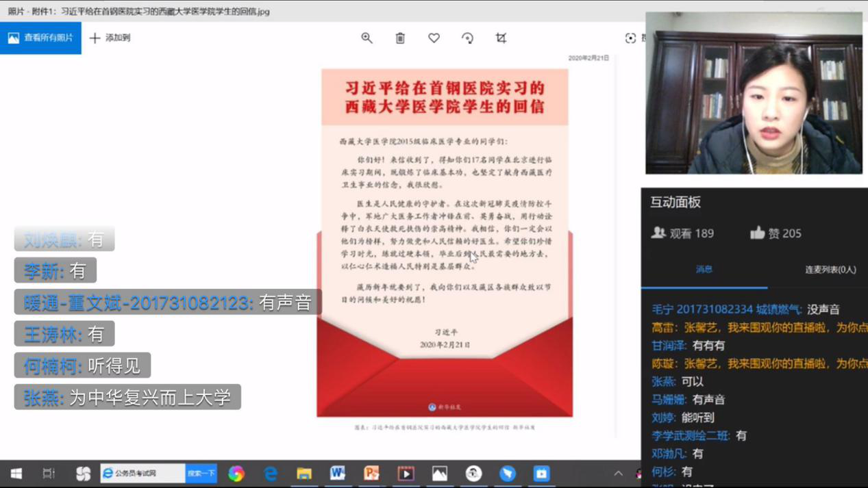868x488 pixels.
Task: Switch to the 消息 tab
Action: pyautogui.click(x=704, y=270)
